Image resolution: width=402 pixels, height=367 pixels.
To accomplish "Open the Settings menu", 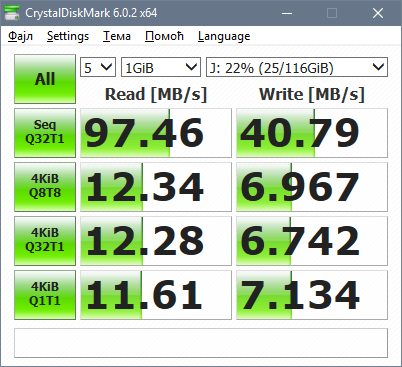I will pyautogui.click(x=68, y=36).
